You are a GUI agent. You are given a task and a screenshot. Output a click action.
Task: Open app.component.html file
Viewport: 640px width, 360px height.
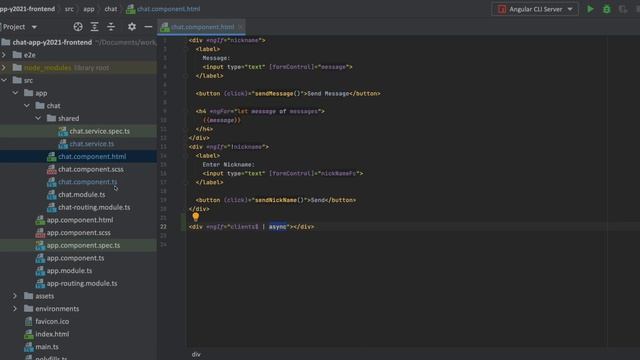click(x=80, y=220)
